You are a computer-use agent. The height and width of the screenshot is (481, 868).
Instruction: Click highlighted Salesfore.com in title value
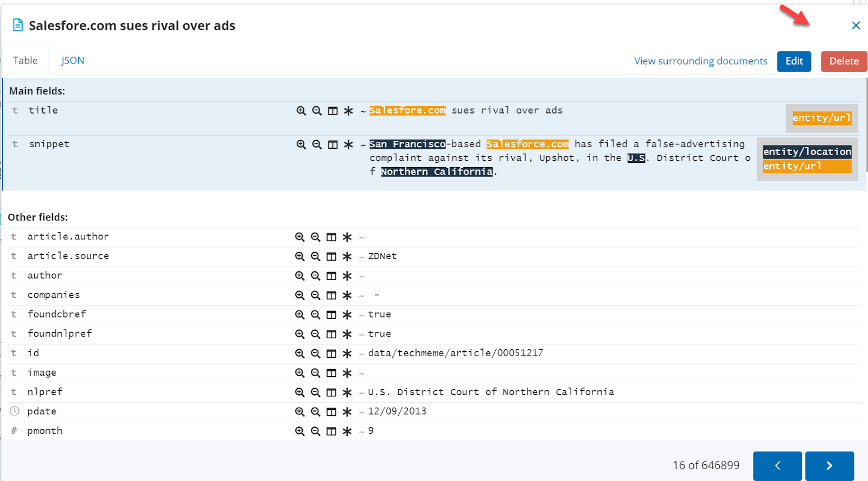point(407,110)
